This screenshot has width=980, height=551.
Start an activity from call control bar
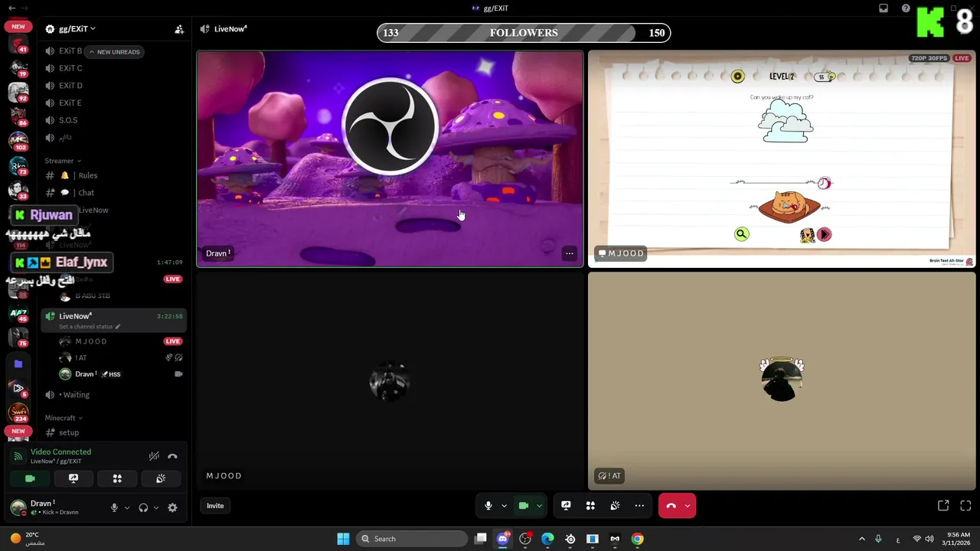tap(590, 506)
